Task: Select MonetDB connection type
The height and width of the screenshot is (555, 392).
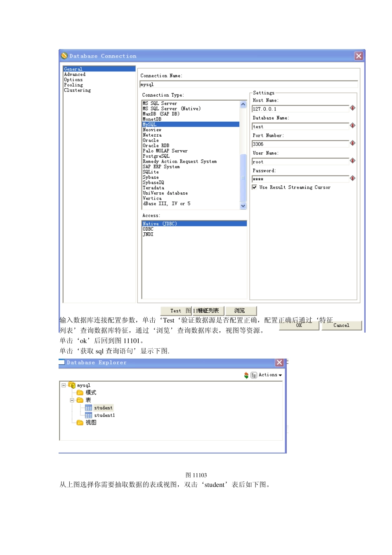Action: click(152, 119)
